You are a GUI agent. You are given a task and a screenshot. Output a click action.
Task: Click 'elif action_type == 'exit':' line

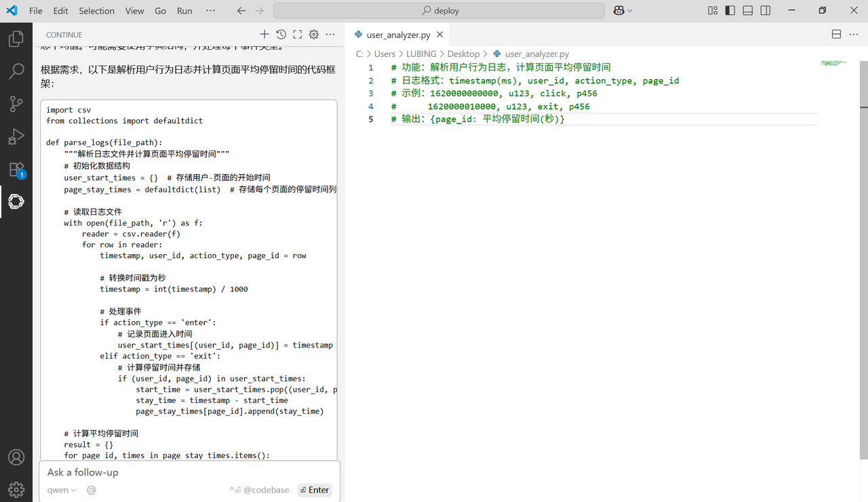(161, 356)
